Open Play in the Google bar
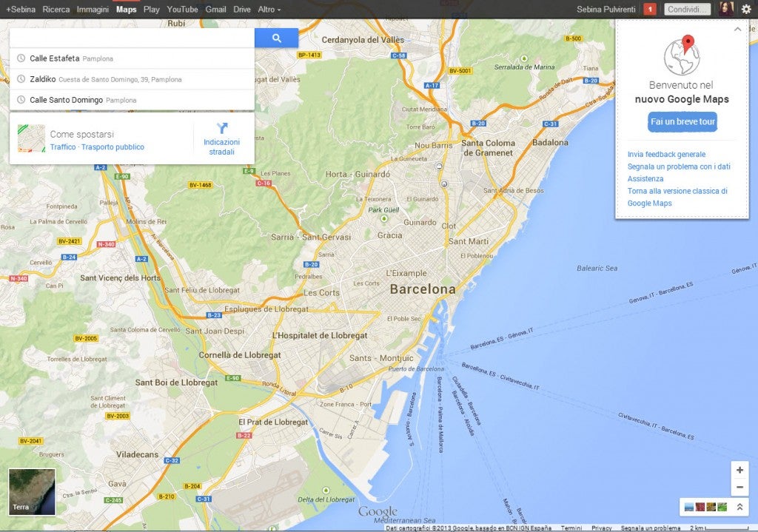 [151, 9]
